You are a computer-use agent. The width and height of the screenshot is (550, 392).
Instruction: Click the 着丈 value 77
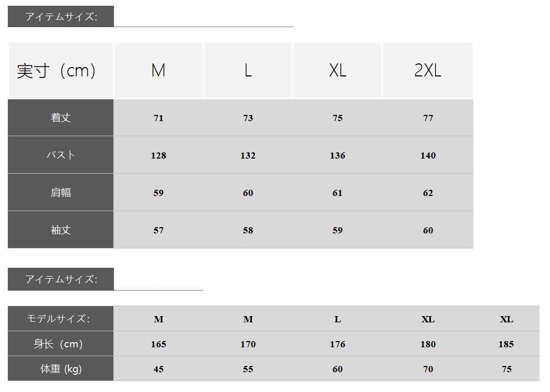pos(428,118)
